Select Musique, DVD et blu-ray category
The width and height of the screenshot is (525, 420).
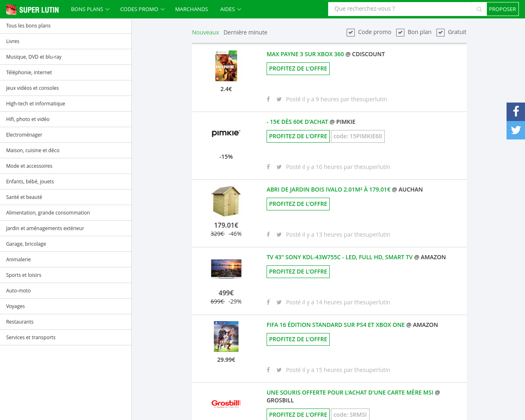pyautogui.click(x=66, y=57)
